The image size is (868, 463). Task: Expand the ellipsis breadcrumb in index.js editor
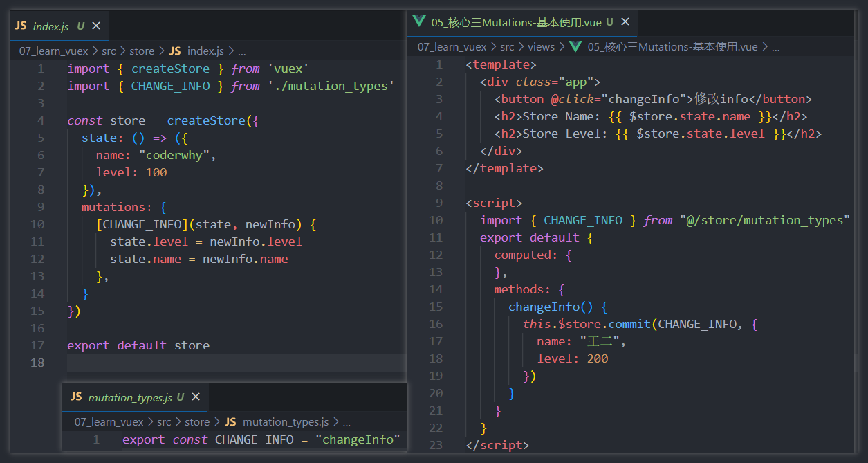(242, 51)
